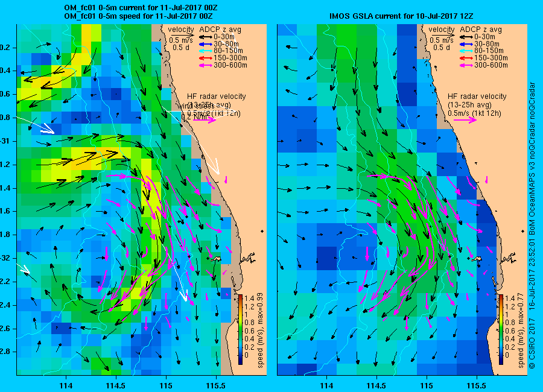Click the magenta HF radar reference arrow, left panel
The height and width of the screenshot is (392, 543).
[x=205, y=120]
